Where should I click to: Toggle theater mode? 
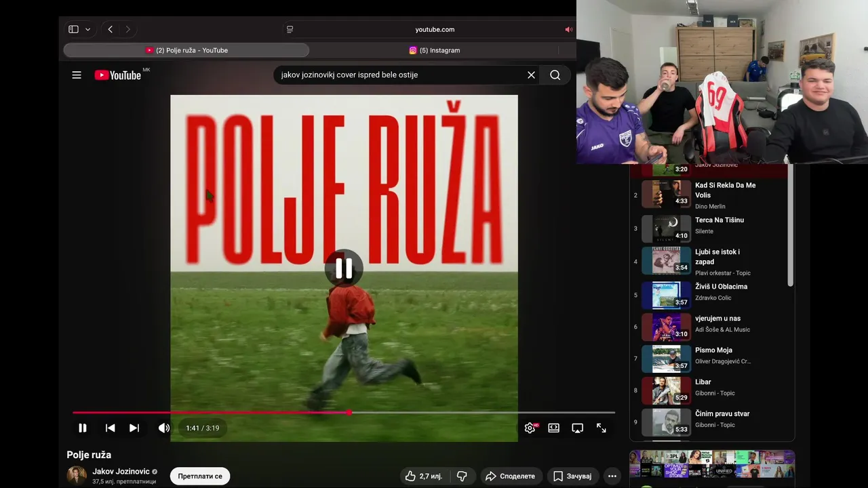[554, 428]
